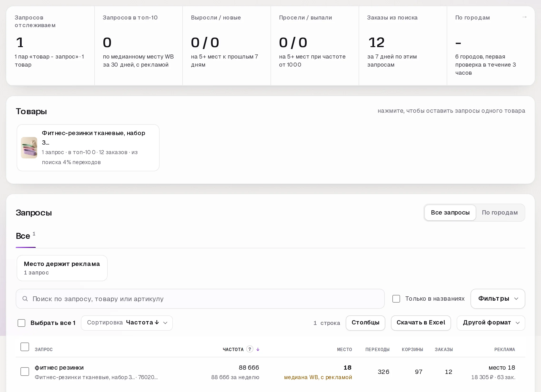541x392 pixels.
Task: Check the table header select-all checkbox
Action: pos(25,347)
